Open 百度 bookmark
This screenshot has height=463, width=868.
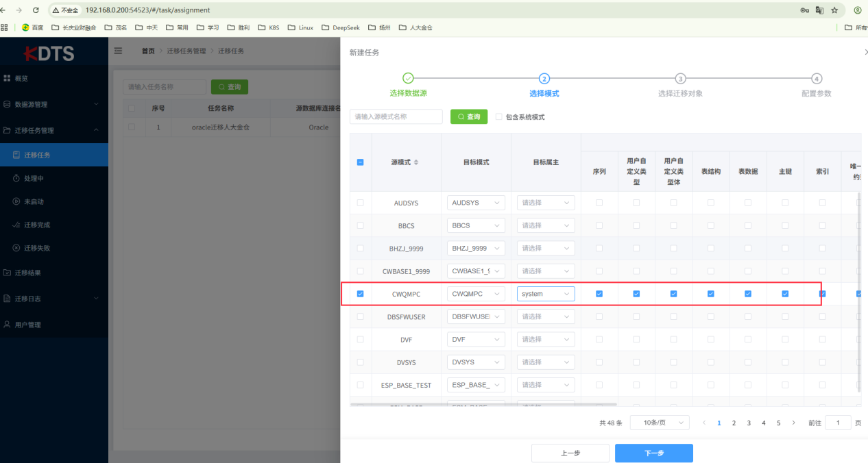[32, 28]
